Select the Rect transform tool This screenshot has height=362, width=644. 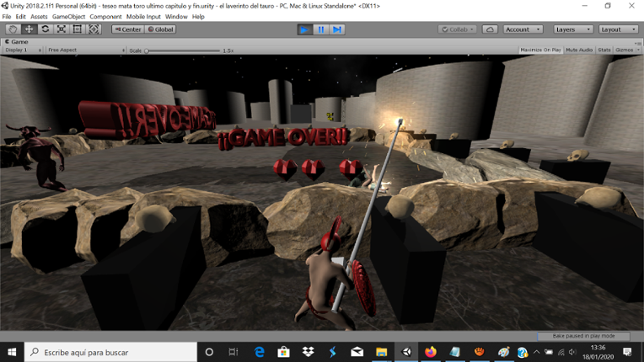pos(78,29)
